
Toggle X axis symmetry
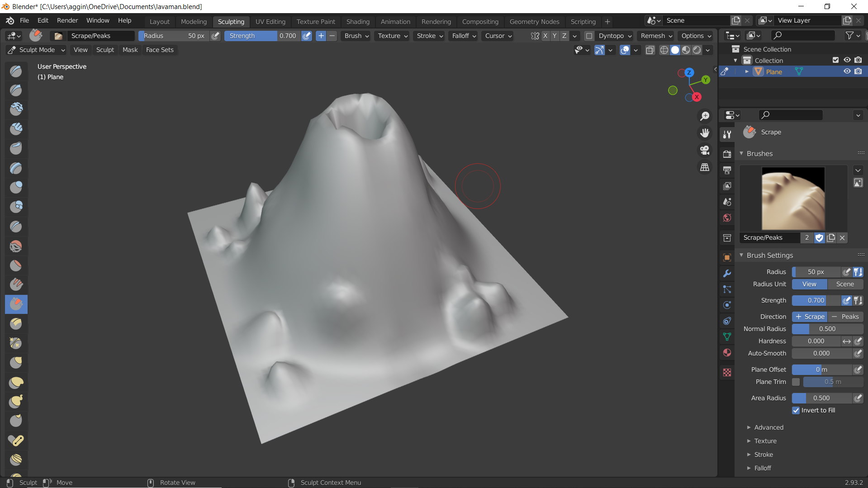(545, 36)
